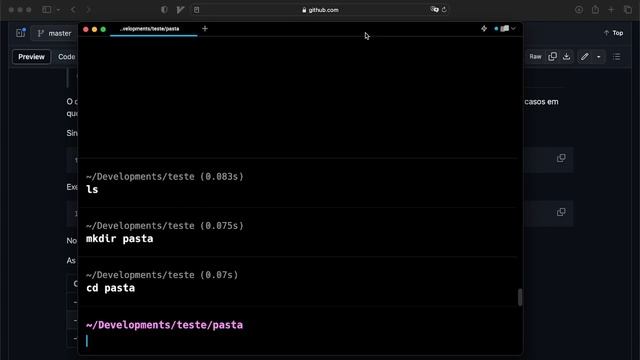This screenshot has height=360, width=640.
Task: Copy the first code block on GitHub
Action: (561, 158)
